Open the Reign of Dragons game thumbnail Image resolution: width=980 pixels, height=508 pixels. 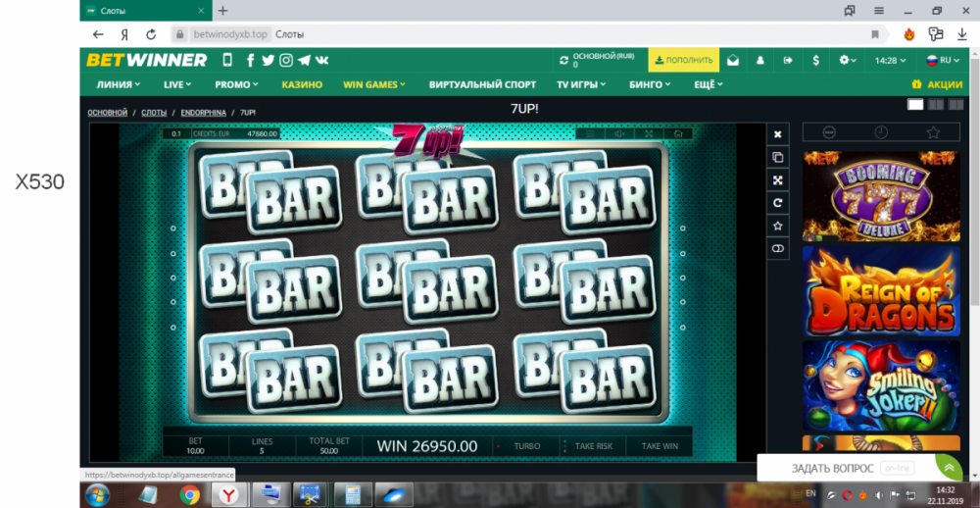click(x=880, y=292)
